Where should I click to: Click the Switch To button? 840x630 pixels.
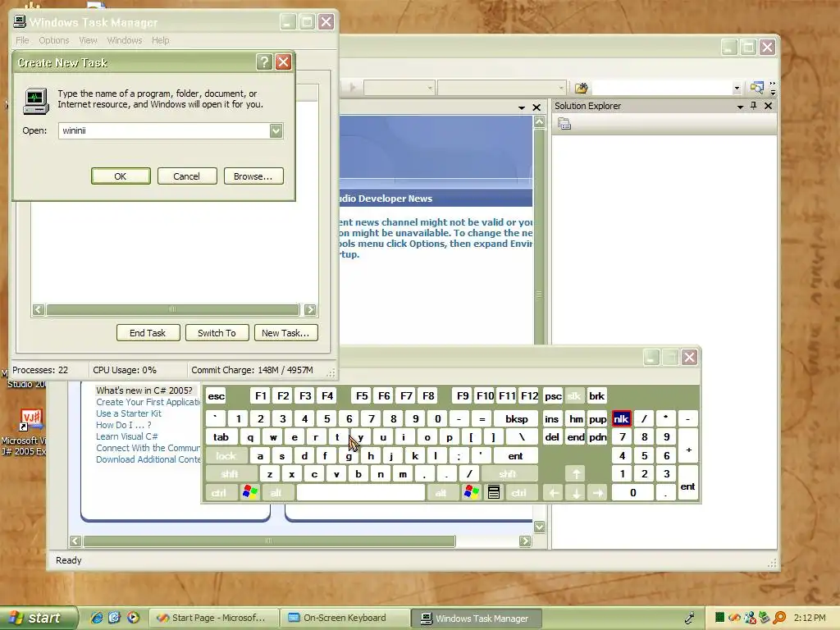(x=217, y=333)
